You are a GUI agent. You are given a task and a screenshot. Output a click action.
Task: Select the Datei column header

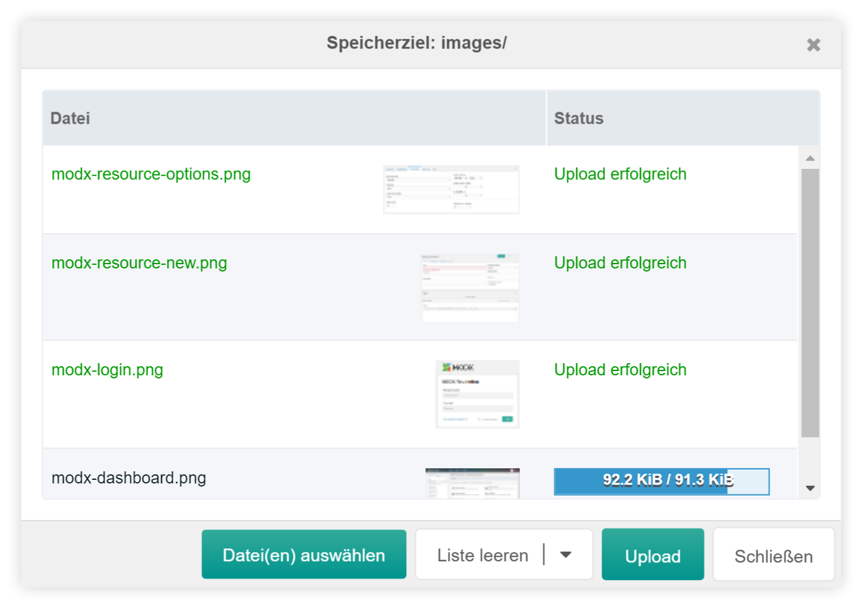(x=70, y=118)
